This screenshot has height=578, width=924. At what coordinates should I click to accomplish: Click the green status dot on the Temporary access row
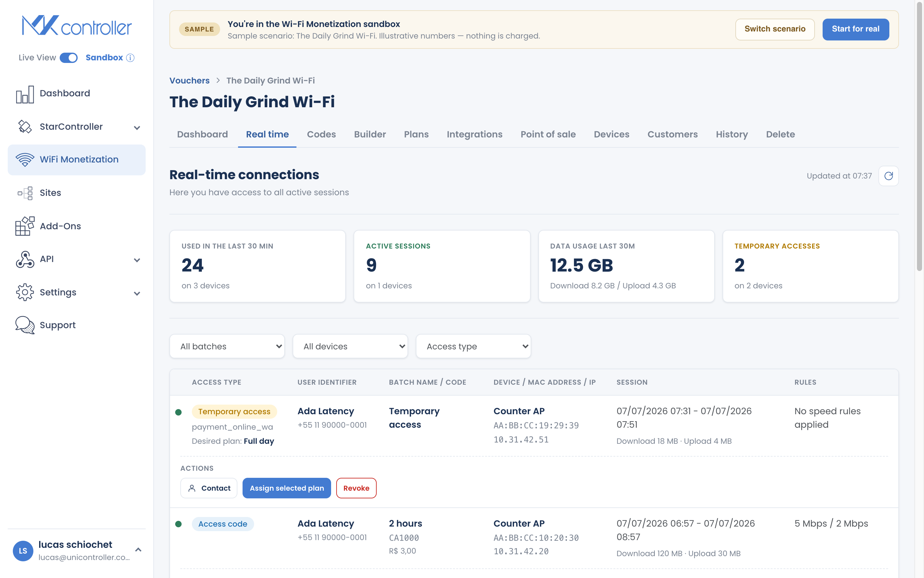pyautogui.click(x=178, y=412)
